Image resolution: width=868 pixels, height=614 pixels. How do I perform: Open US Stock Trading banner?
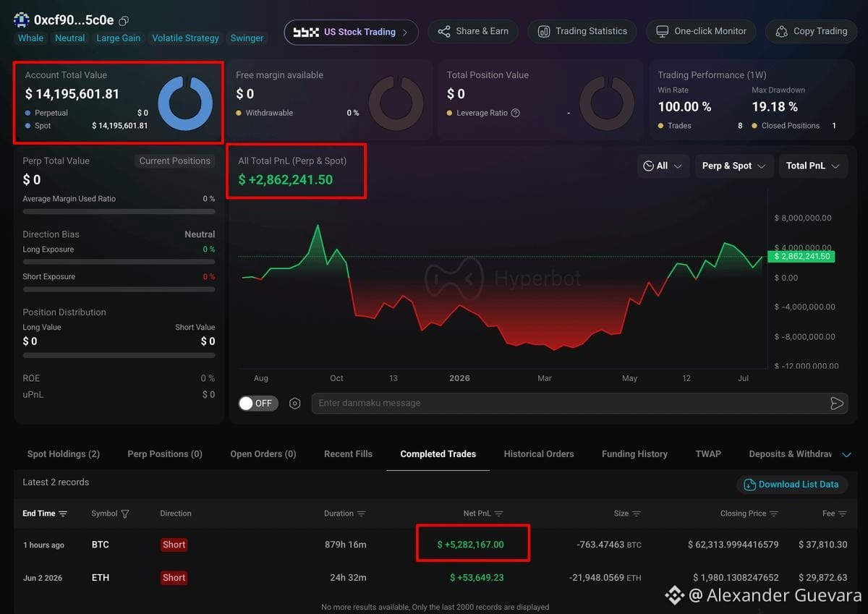click(351, 32)
